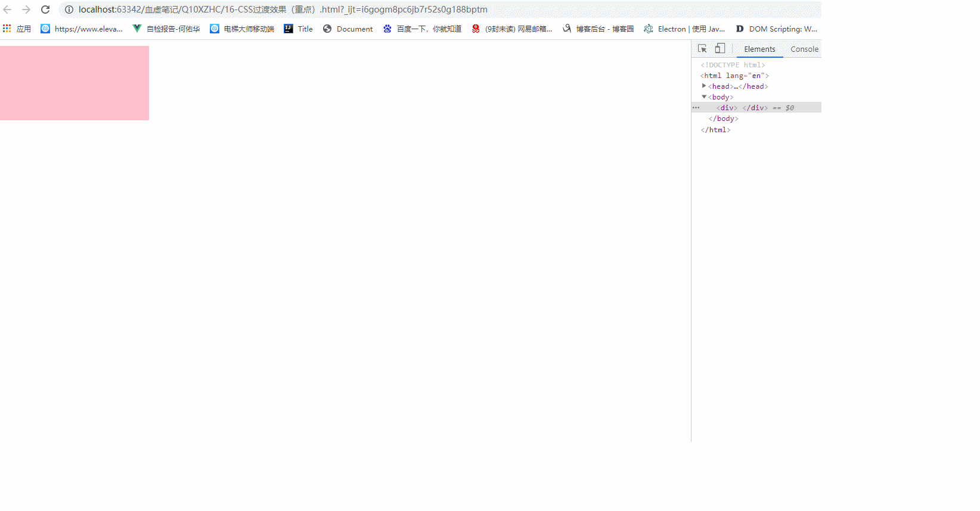This screenshot has height=511, width=980.
Task: Open the 网易邮箱 bookmark
Action: (511, 29)
